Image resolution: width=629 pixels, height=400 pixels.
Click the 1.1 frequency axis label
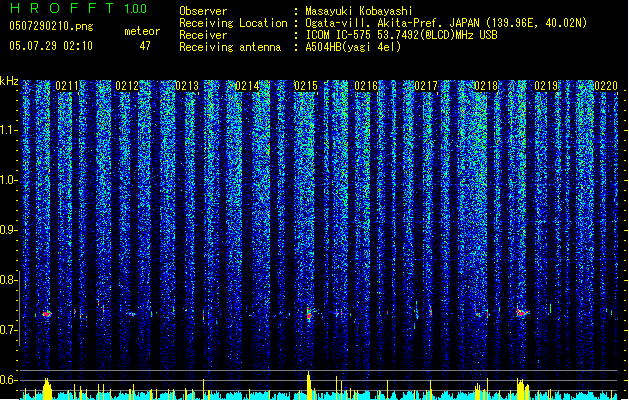point(8,130)
